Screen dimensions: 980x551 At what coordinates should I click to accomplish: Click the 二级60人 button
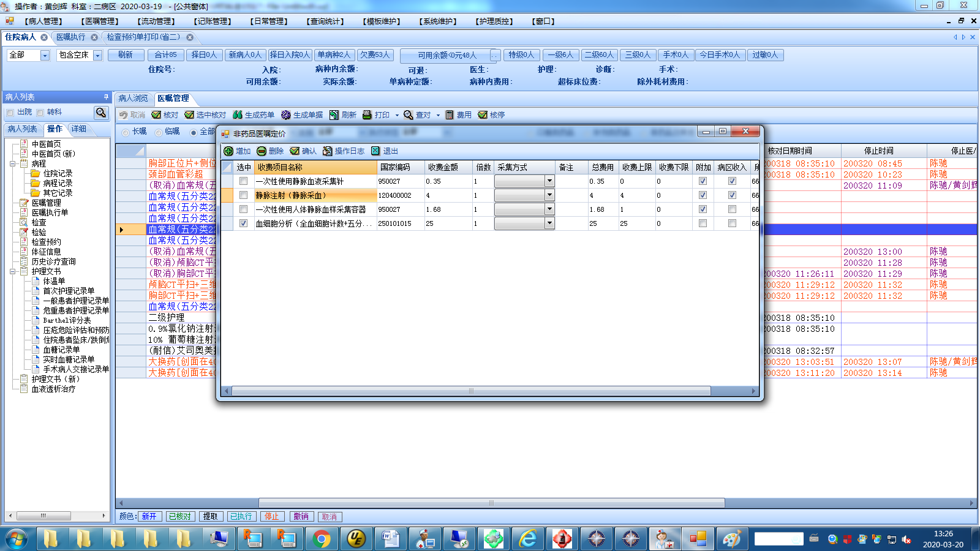599,55
